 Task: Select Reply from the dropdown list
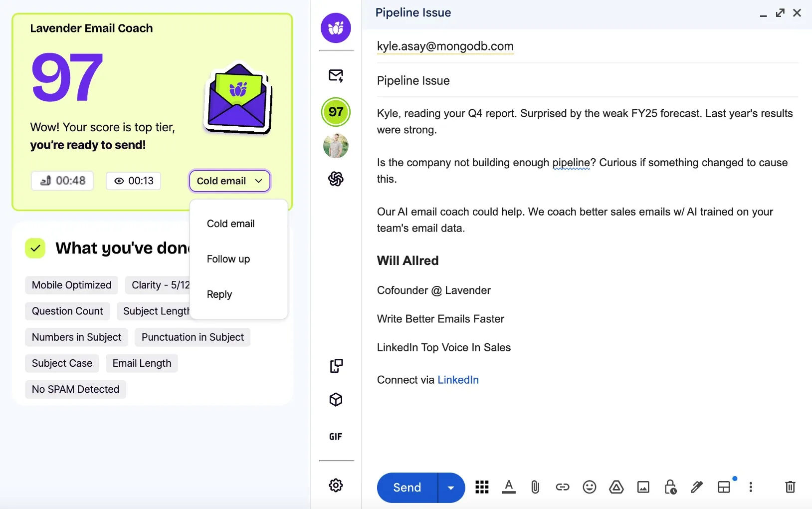pyautogui.click(x=219, y=294)
